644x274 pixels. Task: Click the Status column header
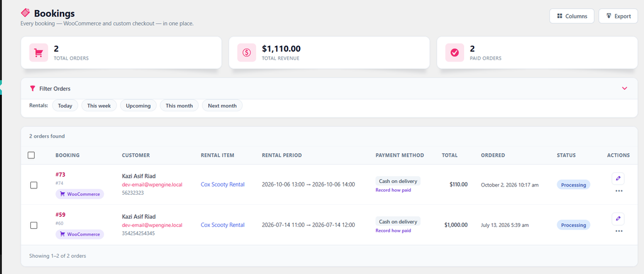(x=567, y=155)
